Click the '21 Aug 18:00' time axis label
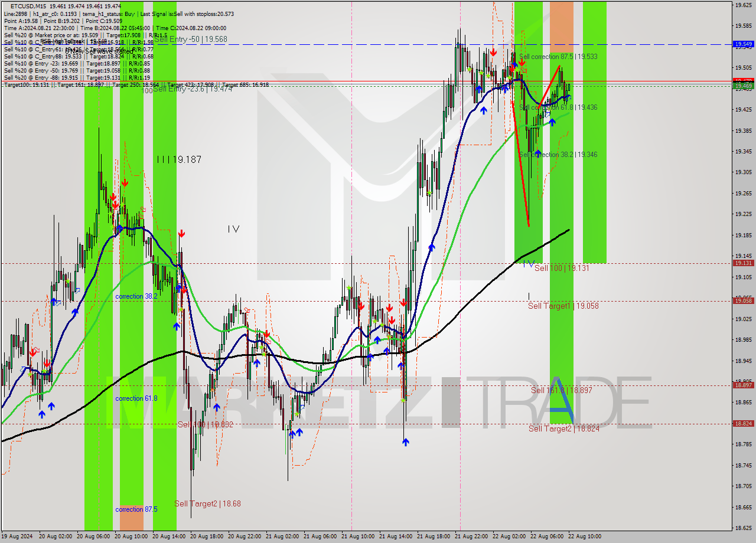 click(434, 537)
